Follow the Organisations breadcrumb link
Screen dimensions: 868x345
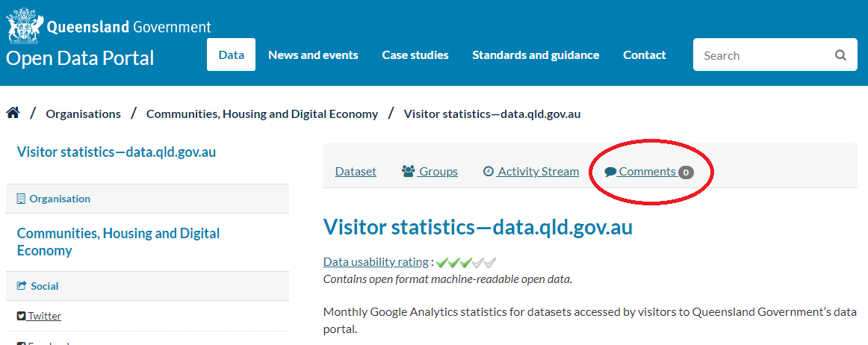83,114
